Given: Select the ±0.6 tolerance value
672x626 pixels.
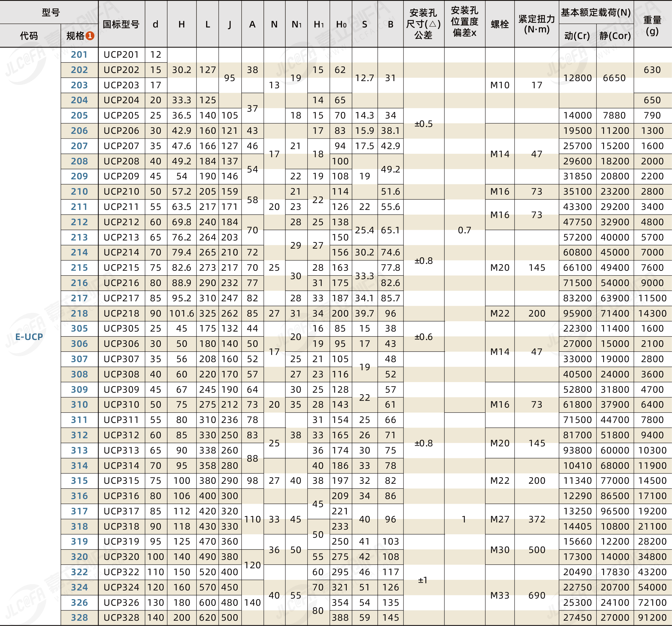Looking at the screenshot, I should tap(423, 337).
